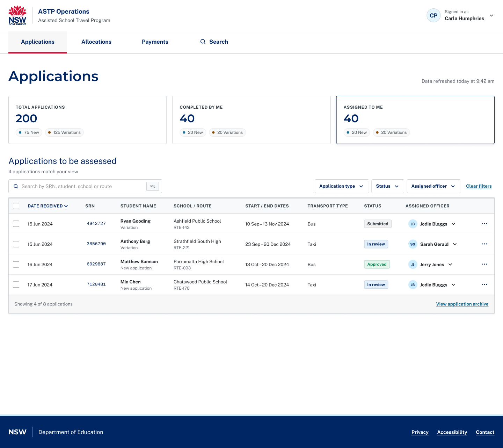Viewport: 503px width, 448px height.
Task: Select the Completed by Me summary card
Action: [x=251, y=120]
